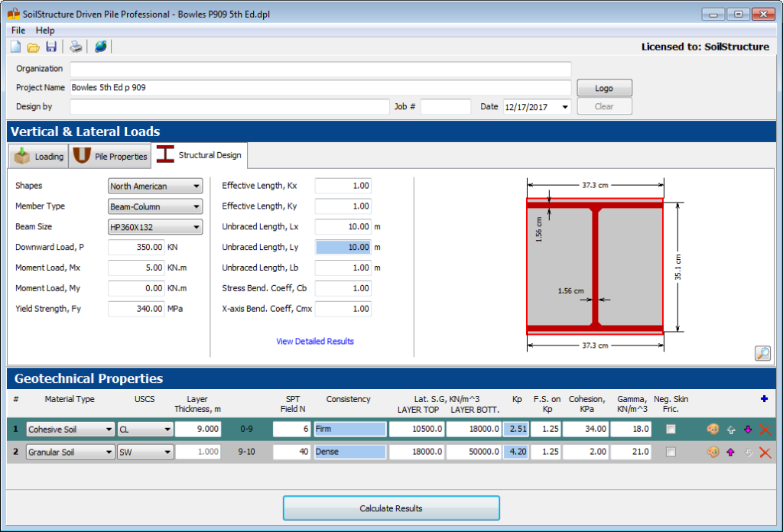
Task: Toggle Neg. Skin Fric. for Cohesive Soil layer
Action: [x=671, y=430]
